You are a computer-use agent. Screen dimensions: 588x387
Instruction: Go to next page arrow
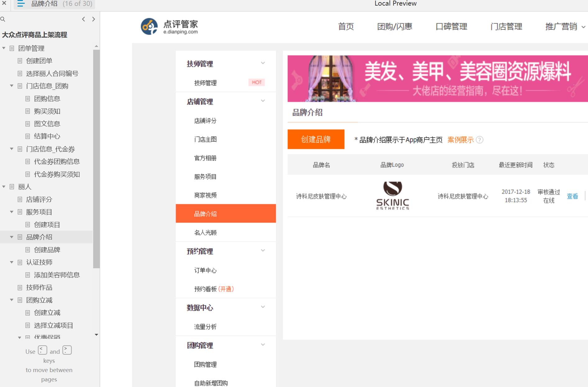point(93,19)
